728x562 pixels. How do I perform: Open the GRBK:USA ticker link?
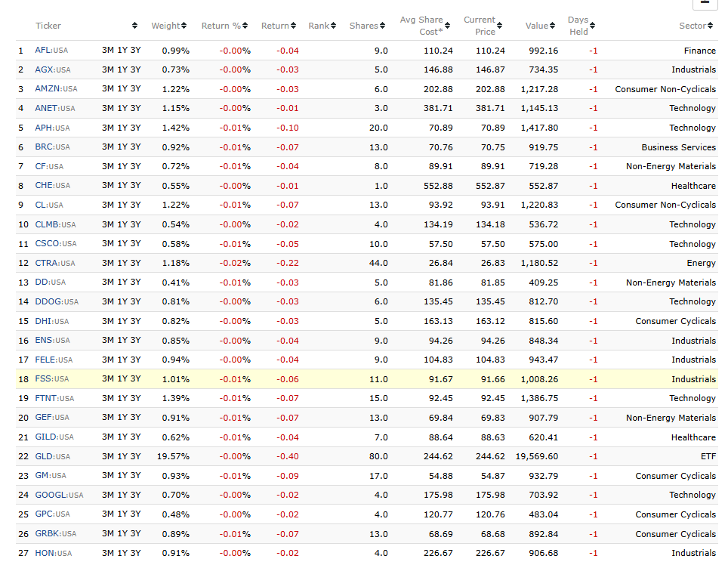click(x=55, y=533)
